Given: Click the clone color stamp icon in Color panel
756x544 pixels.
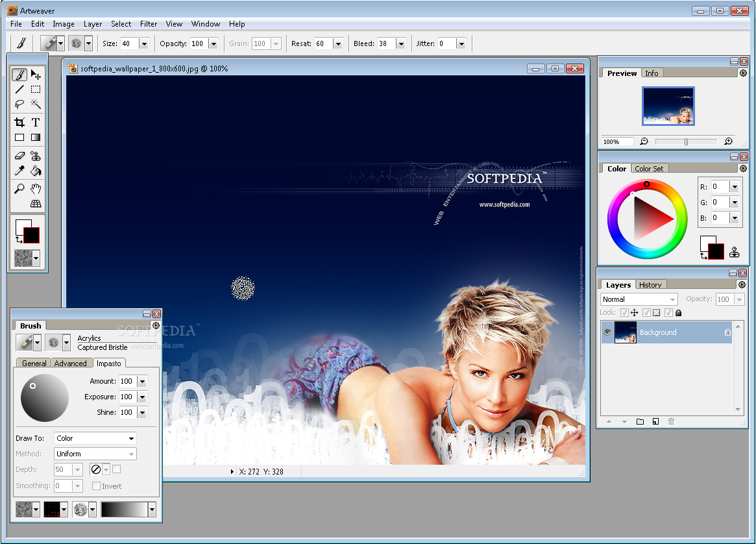Looking at the screenshot, I should pos(735,252).
